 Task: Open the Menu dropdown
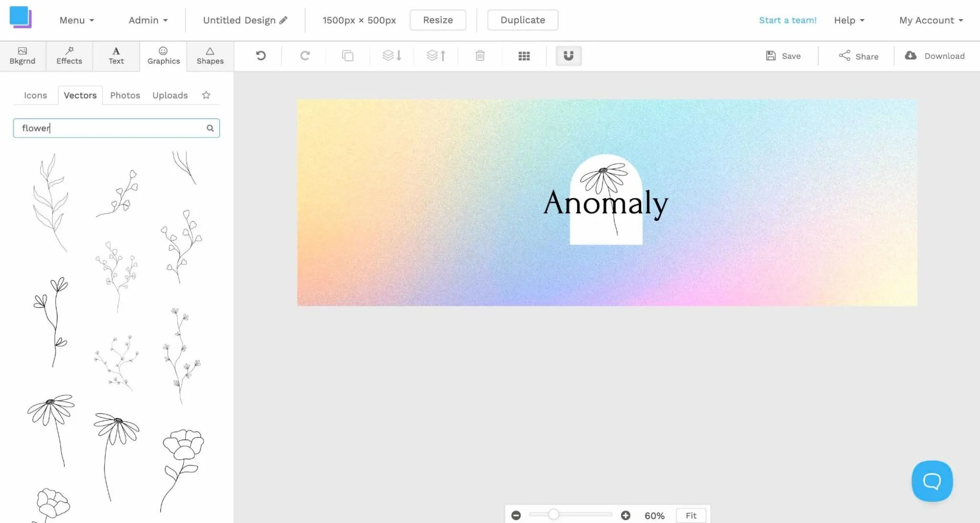[x=76, y=20]
